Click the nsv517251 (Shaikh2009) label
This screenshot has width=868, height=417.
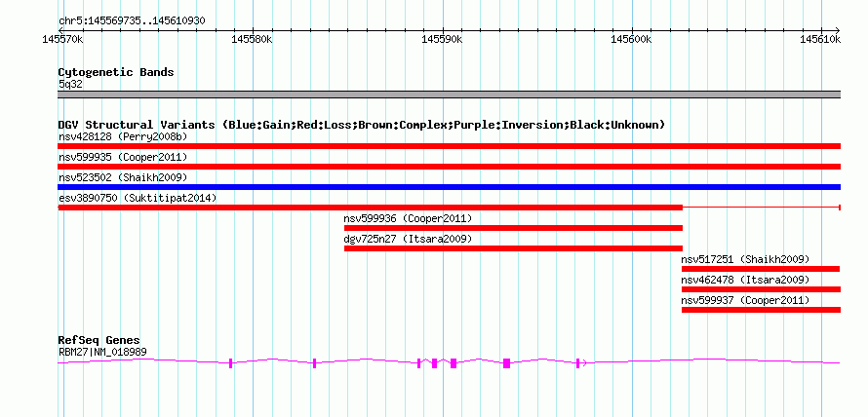(745, 259)
